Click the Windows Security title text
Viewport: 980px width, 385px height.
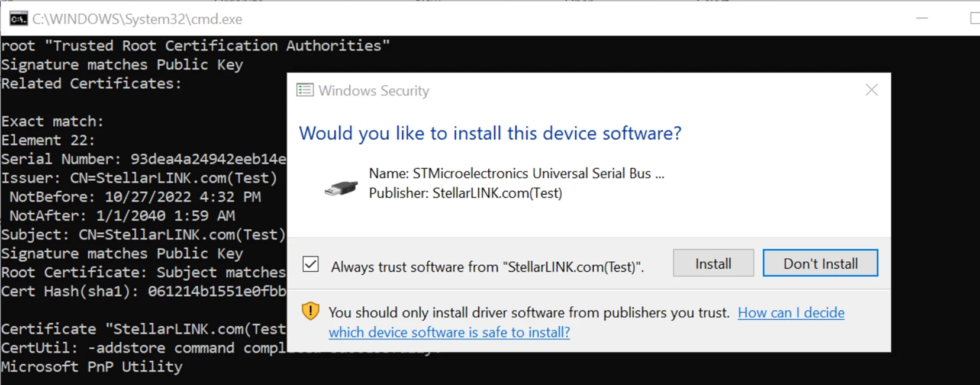point(374,91)
